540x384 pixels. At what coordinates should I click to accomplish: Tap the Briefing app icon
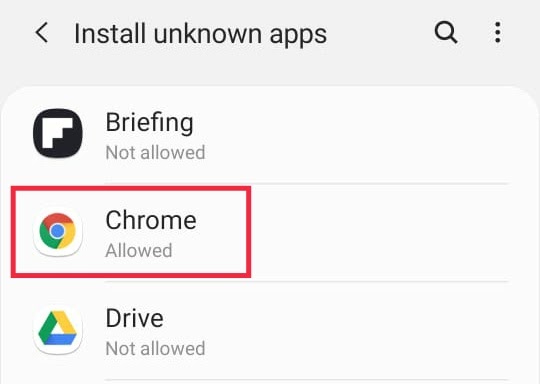(x=58, y=133)
